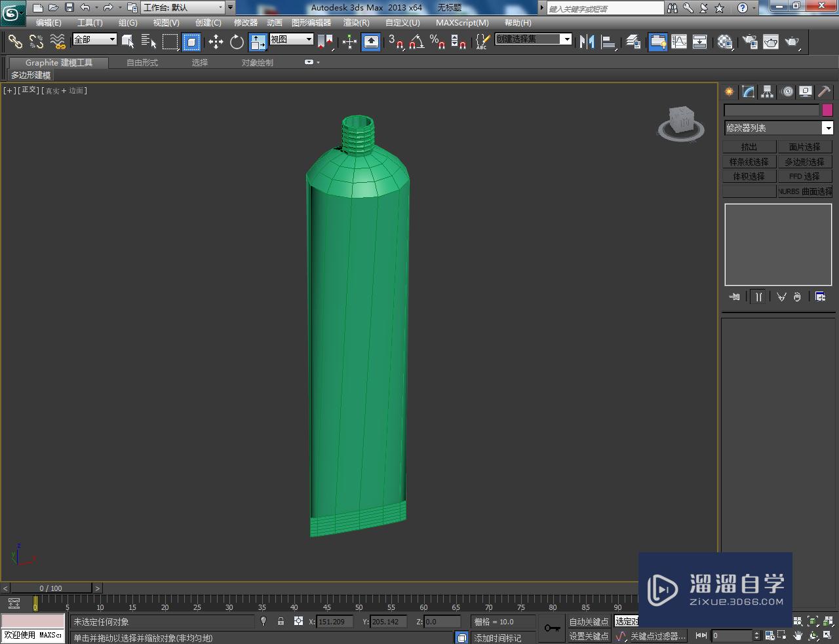Screen dimensions: 839x644
Task: Open the 创建选择集 named selection dropdown
Action: 533,39
